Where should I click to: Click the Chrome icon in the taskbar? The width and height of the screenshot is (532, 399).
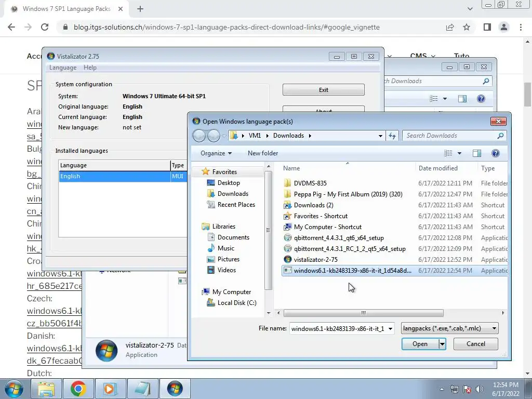click(78, 389)
